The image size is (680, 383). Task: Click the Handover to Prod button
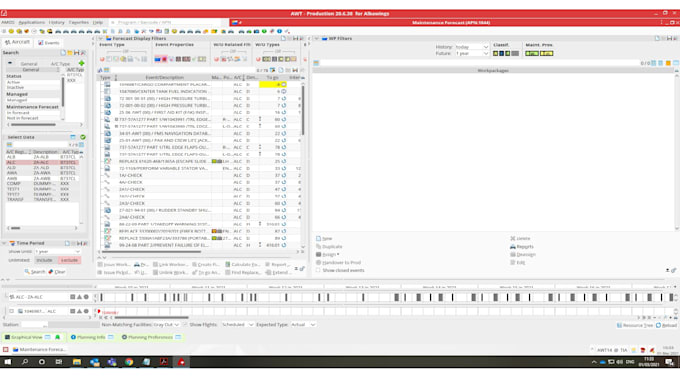[x=338, y=262]
